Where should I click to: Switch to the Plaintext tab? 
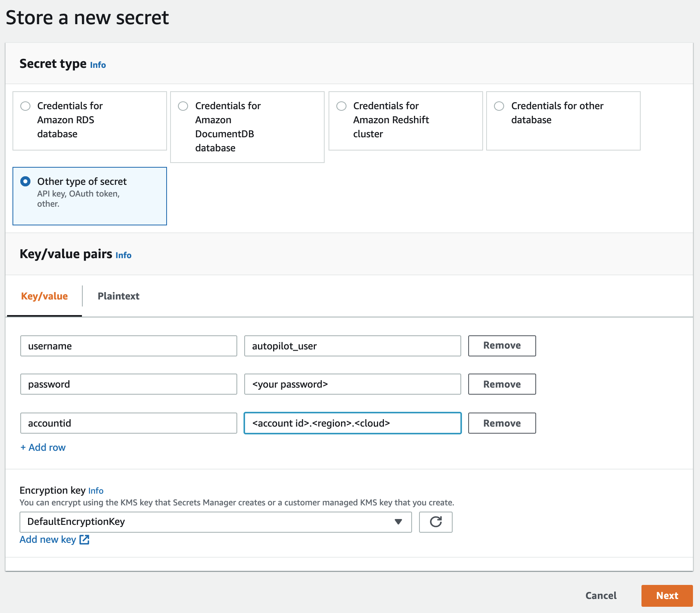[x=118, y=296]
